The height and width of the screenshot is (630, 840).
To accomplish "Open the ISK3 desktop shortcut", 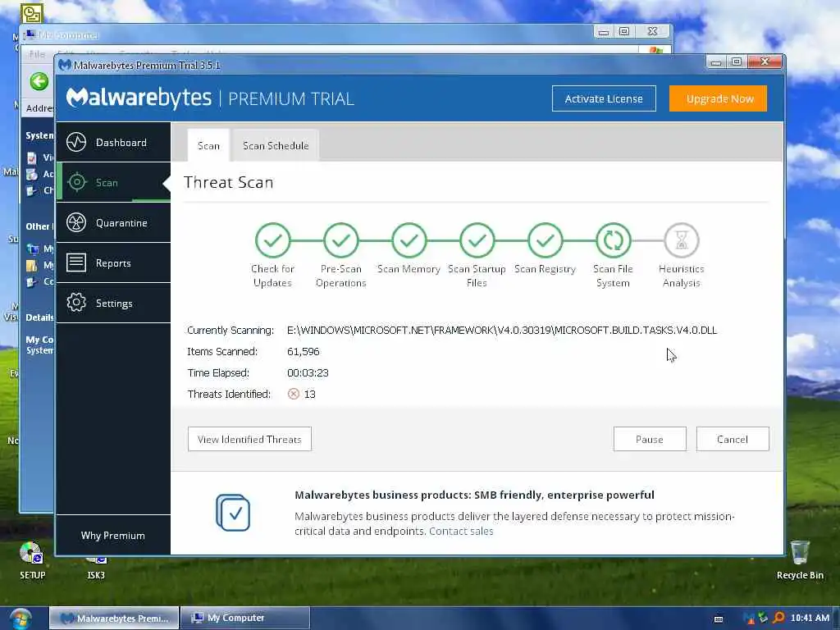I will 96,567.
